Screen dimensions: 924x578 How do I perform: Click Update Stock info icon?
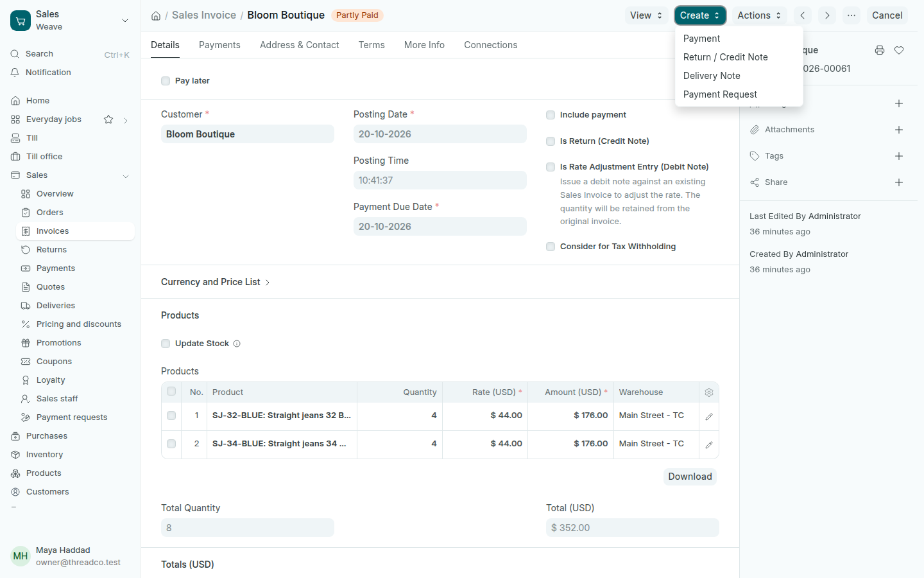click(237, 344)
